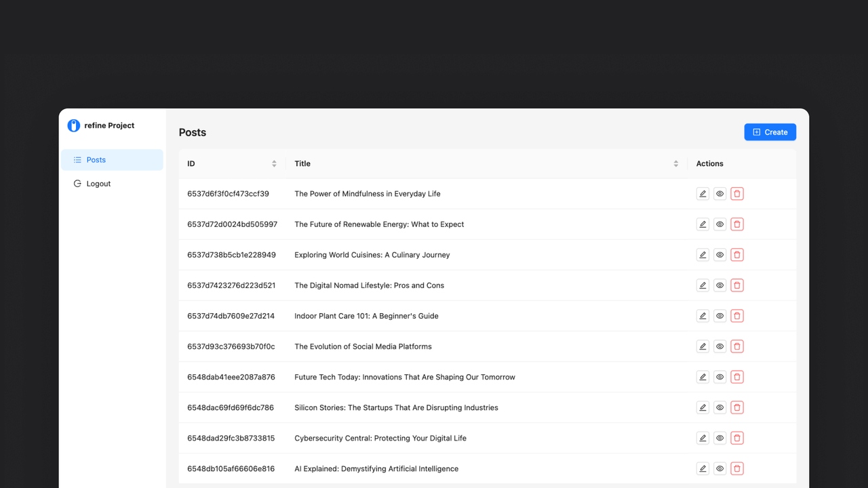Edit the Indoor Plant Care 101 post

point(703,316)
